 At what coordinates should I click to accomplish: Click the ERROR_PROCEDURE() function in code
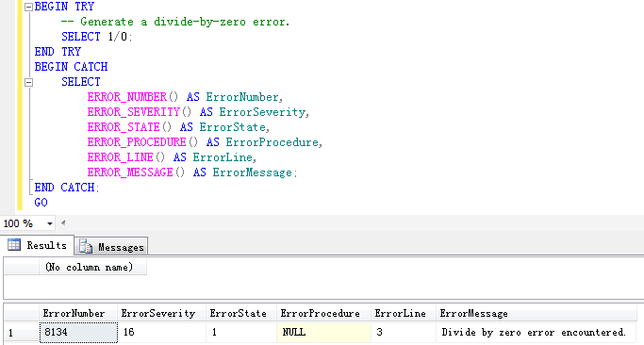(142, 142)
